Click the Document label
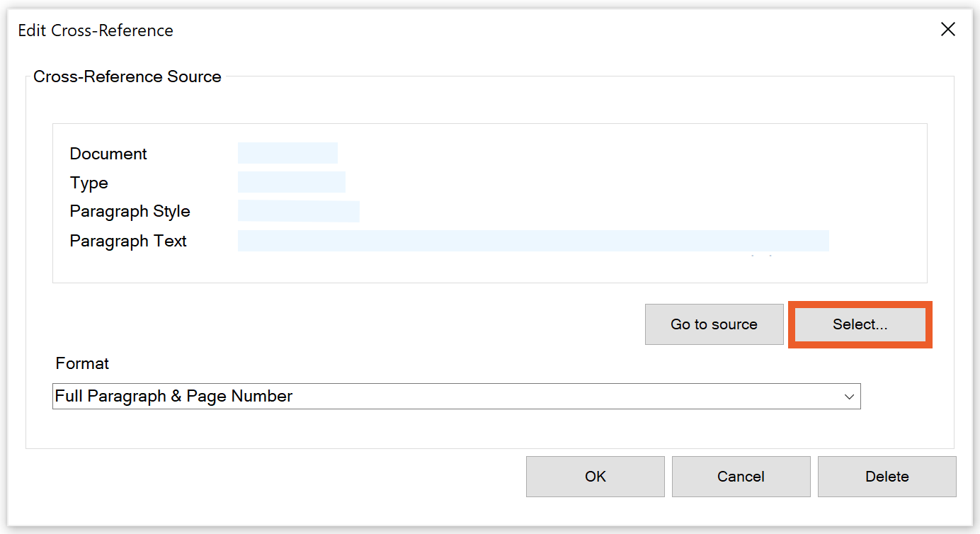The height and width of the screenshot is (534, 980). pyautogui.click(x=108, y=154)
